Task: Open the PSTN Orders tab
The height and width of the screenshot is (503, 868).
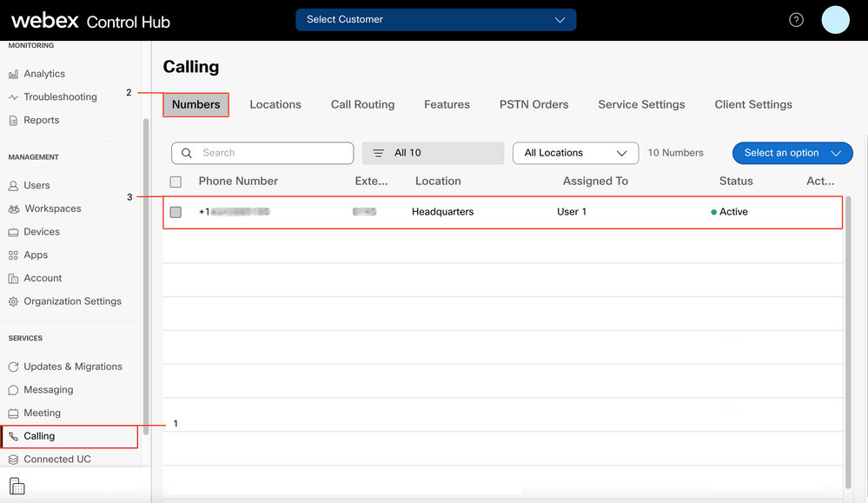Action: pyautogui.click(x=533, y=104)
